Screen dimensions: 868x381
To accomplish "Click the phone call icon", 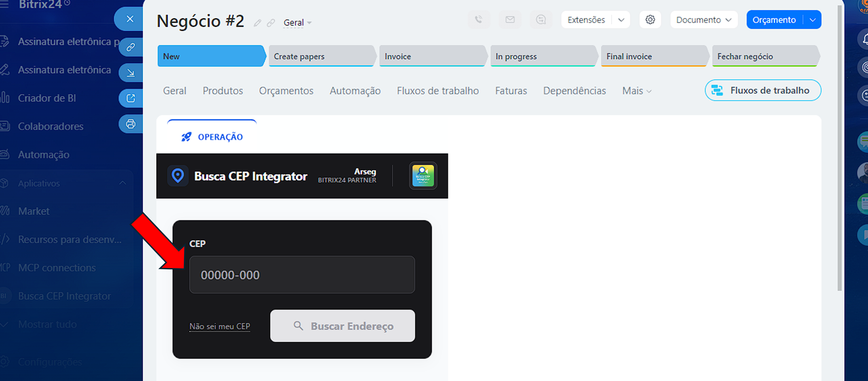I will tap(478, 20).
